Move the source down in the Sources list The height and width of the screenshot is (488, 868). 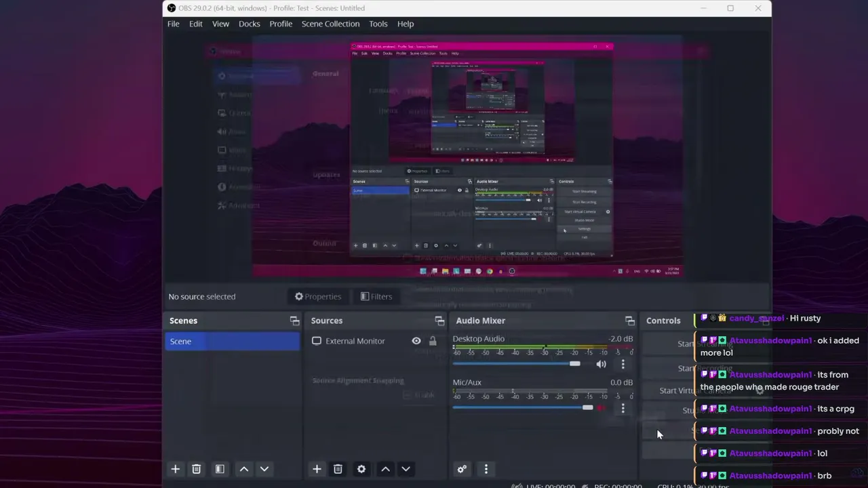coord(406,469)
